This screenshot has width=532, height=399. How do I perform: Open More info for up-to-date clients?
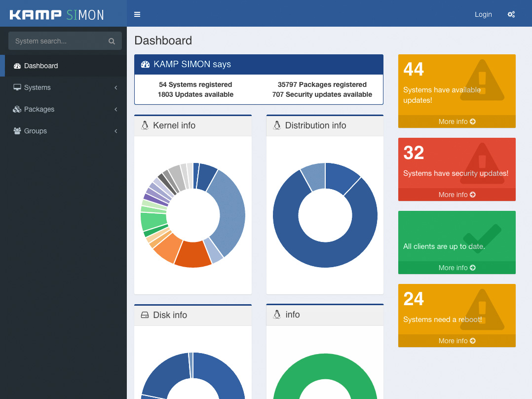click(456, 268)
